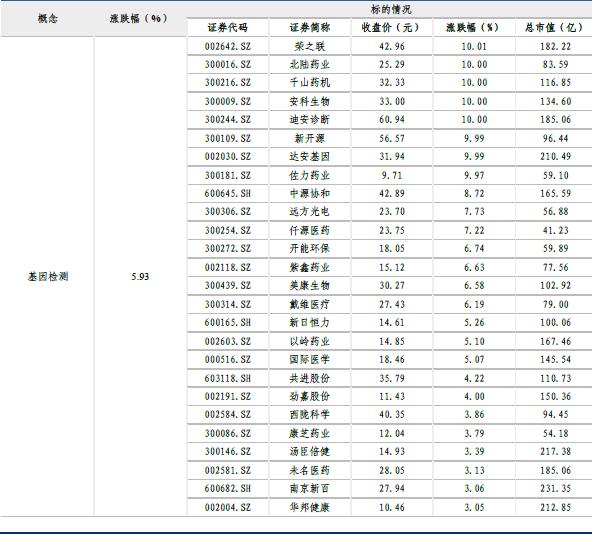Select stock code 300244.SZ
The height and width of the screenshot is (534, 592).
pos(228,120)
